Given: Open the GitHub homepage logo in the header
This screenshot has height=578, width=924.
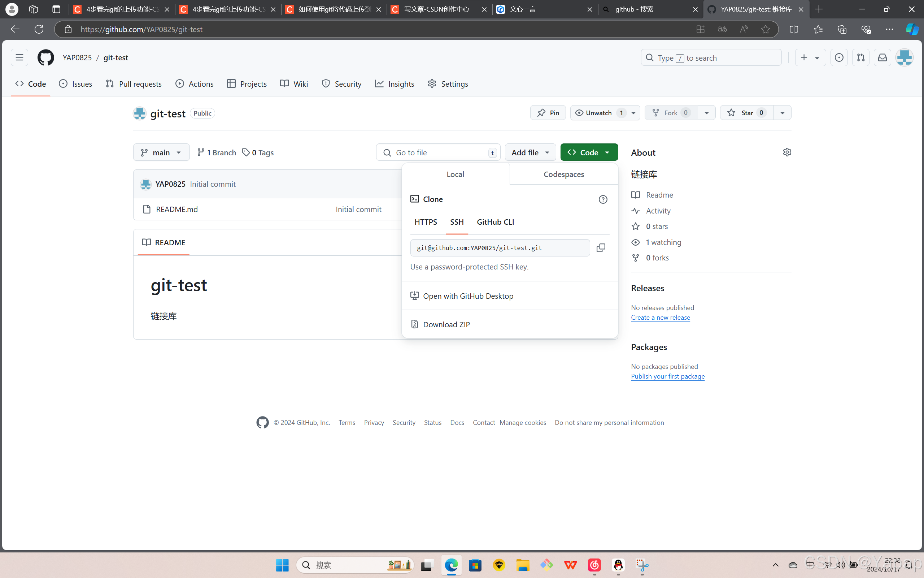Looking at the screenshot, I should tap(45, 57).
